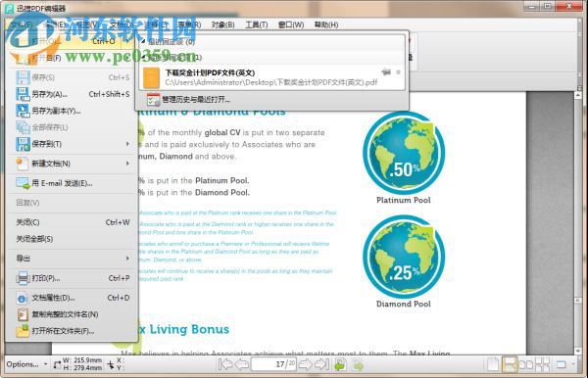Open recent file 下载奖金计划PDF文件(英文)
588x378 pixels.
tap(272, 77)
